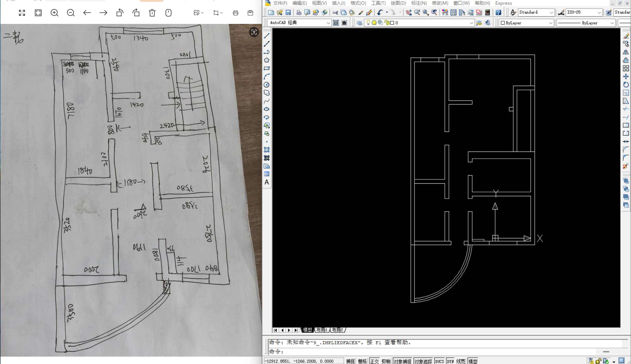Toggle 栅格 grid display button
Viewport: 631px width, 364px height.
click(x=362, y=361)
